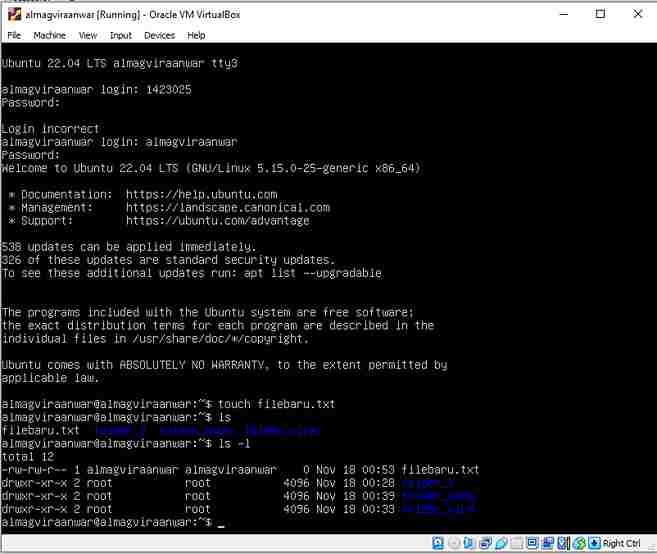Image resolution: width=657 pixels, height=554 pixels.
Task: Toggle the green mouse integration indicator icon
Action: [x=579, y=543]
